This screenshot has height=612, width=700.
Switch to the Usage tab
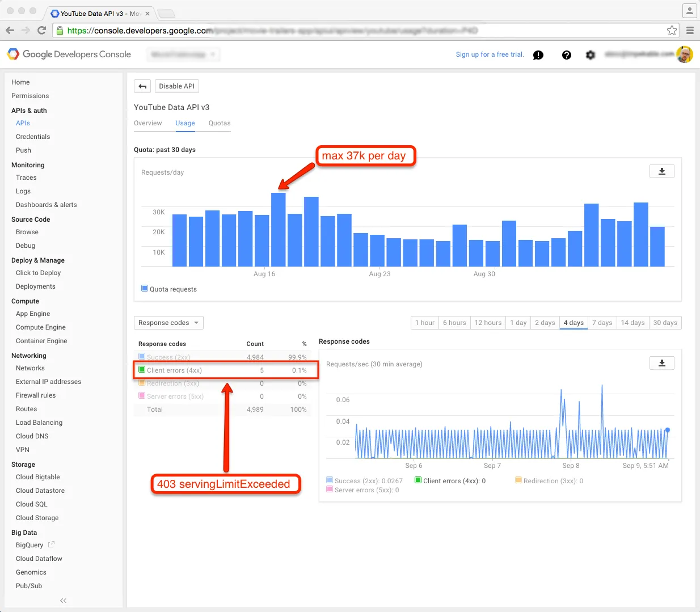pos(185,123)
